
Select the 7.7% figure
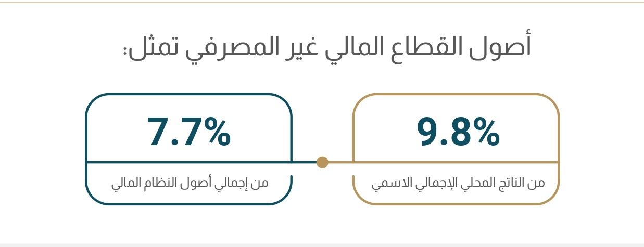(x=188, y=132)
